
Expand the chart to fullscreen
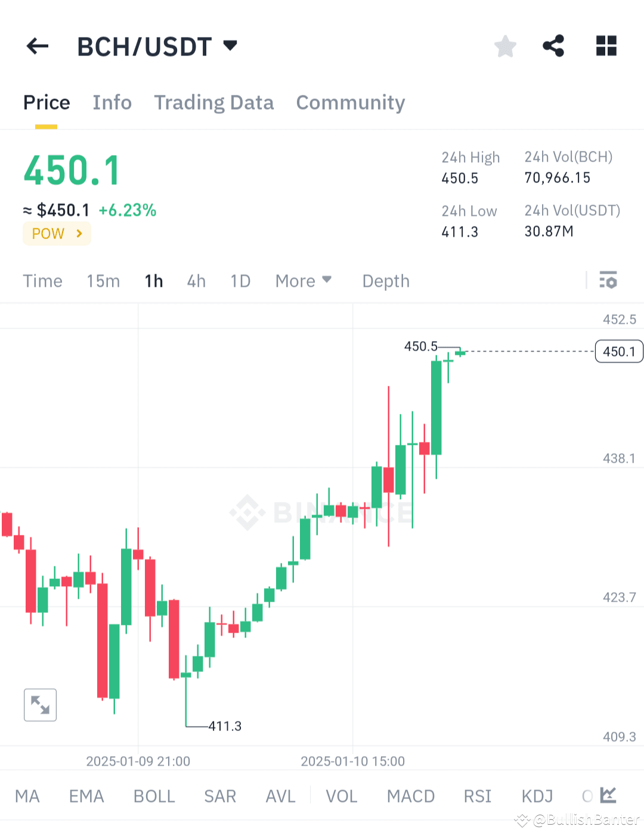[x=40, y=705]
